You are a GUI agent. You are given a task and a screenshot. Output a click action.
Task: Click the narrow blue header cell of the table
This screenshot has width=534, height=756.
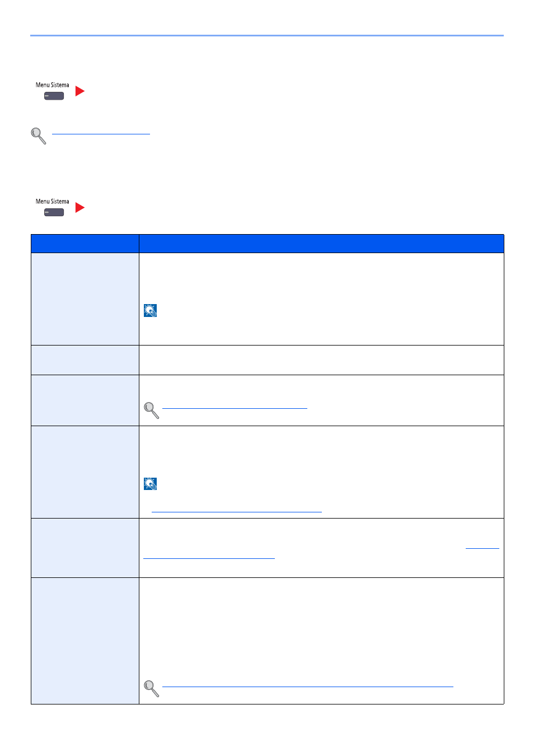(x=85, y=244)
